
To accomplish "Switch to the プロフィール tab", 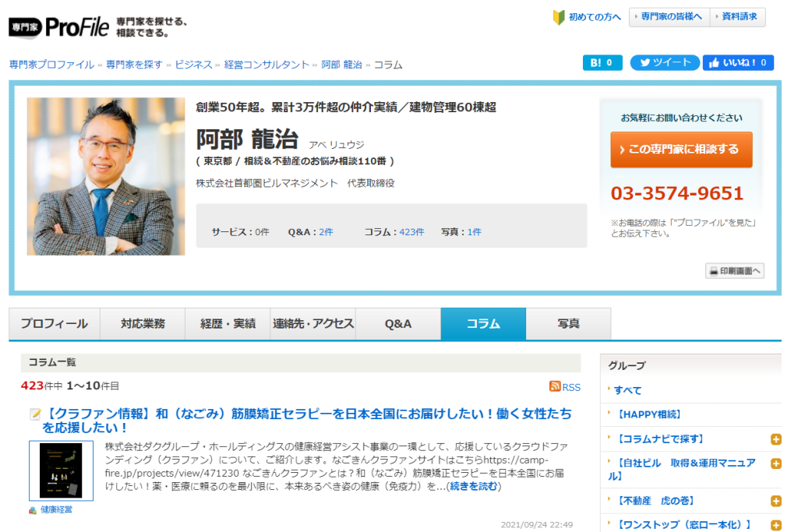I will coord(55,324).
